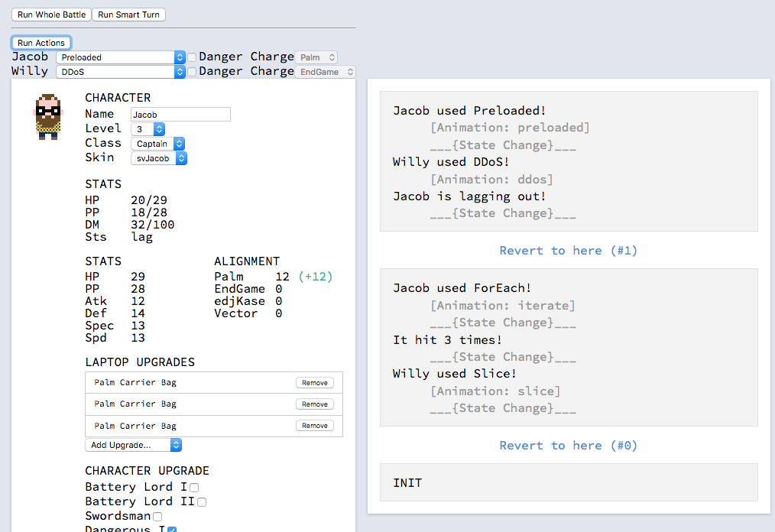This screenshot has width=775, height=532.
Task: Open the Skin dropdown set to svJacob
Action: tap(159, 158)
